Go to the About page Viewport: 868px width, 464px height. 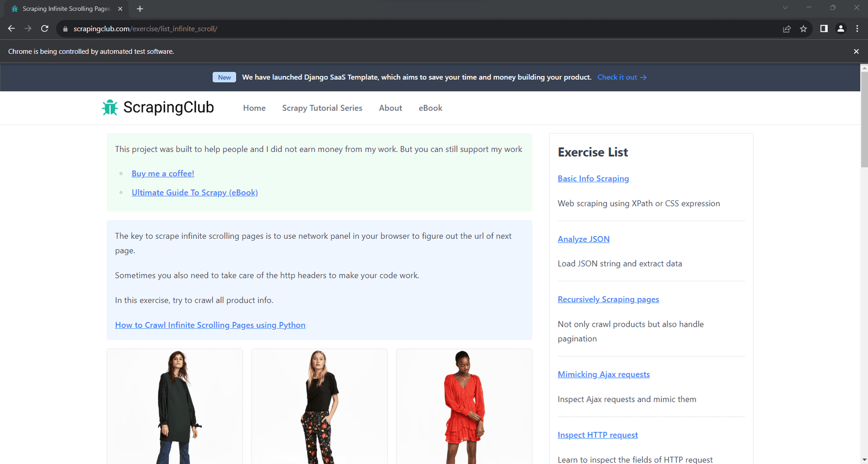coord(391,108)
